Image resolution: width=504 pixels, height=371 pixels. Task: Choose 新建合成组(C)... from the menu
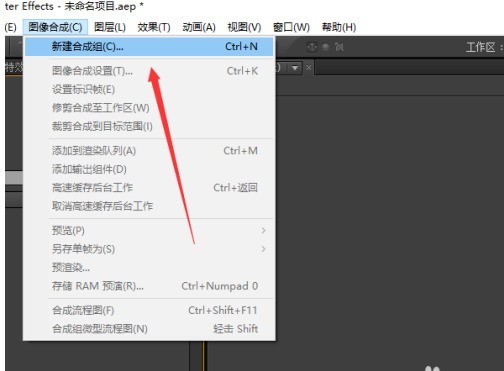(149, 46)
